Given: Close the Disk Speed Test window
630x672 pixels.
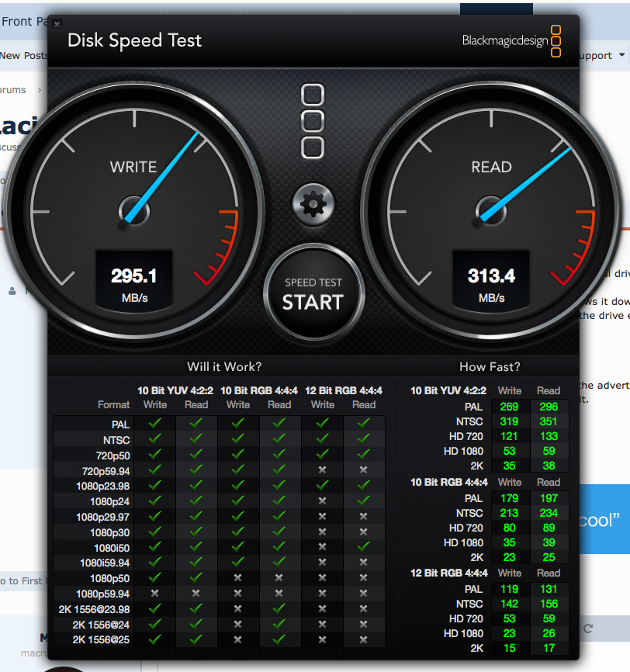Looking at the screenshot, I should click(57, 24).
